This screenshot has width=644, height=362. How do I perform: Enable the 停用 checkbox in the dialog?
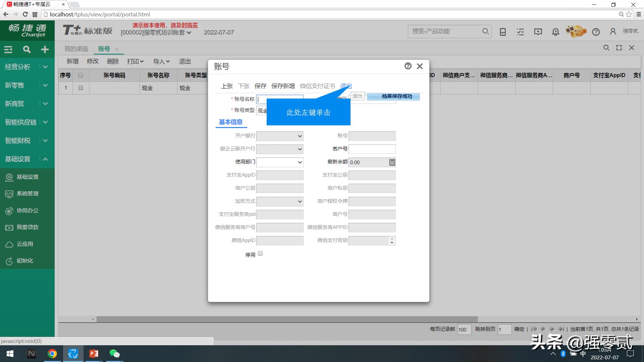(260, 254)
